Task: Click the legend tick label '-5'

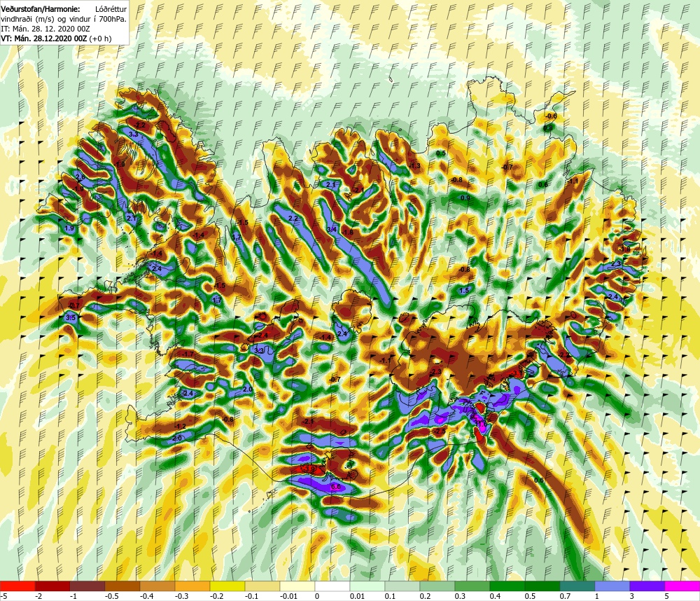Action: click(x=3, y=596)
